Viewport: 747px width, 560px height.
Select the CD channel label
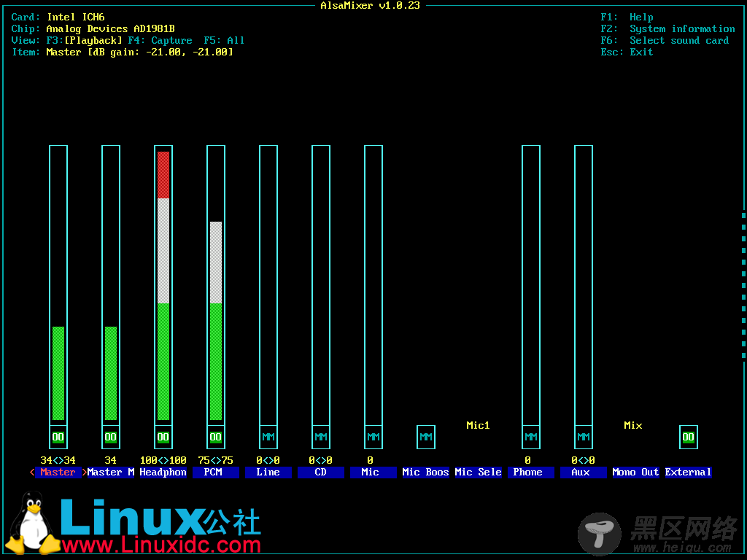(321, 472)
